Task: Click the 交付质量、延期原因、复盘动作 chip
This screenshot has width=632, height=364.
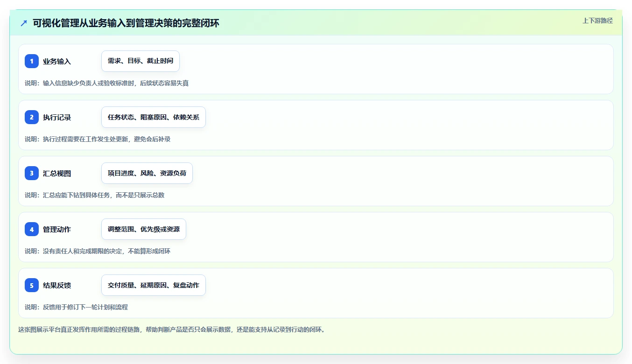Action: tap(154, 285)
